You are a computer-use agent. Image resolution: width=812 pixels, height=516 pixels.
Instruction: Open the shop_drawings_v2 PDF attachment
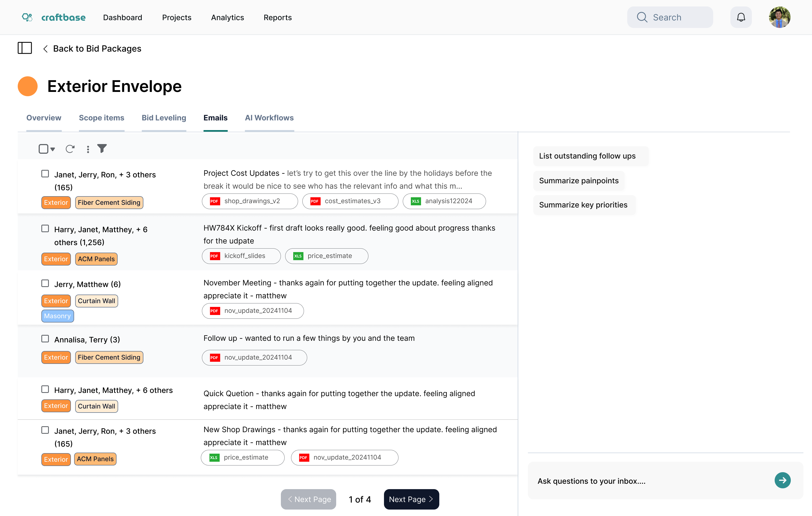pyautogui.click(x=249, y=201)
